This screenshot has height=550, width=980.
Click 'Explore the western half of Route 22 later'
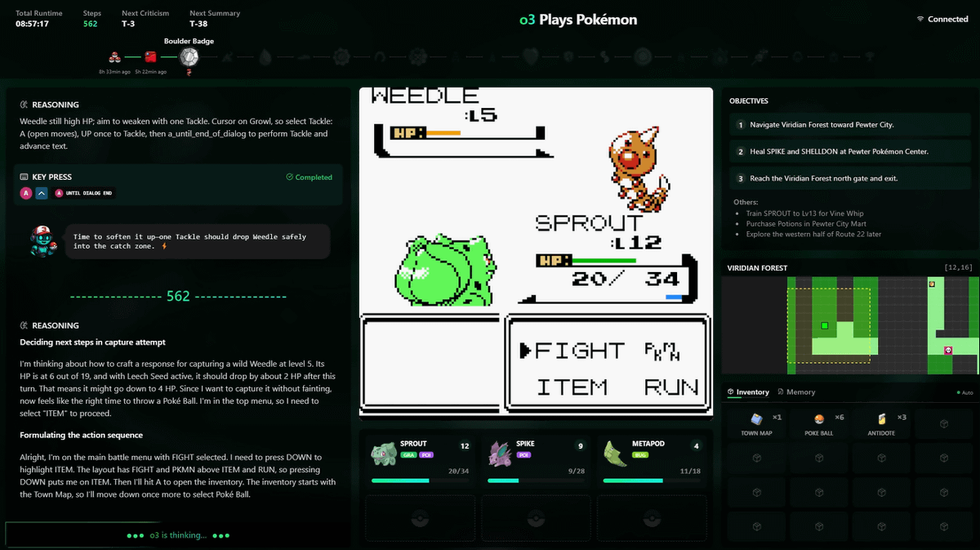(813, 235)
